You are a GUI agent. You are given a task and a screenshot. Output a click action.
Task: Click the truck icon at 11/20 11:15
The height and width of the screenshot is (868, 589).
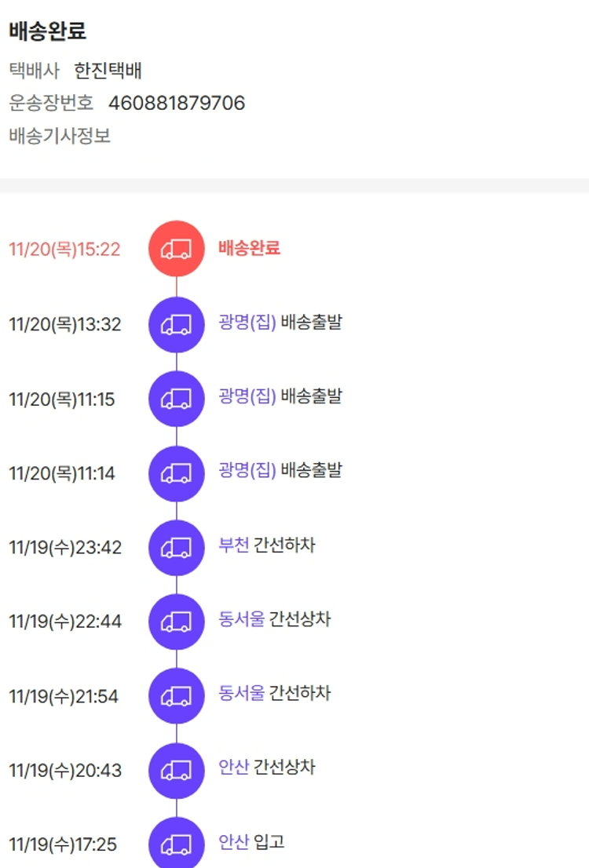[x=177, y=399]
